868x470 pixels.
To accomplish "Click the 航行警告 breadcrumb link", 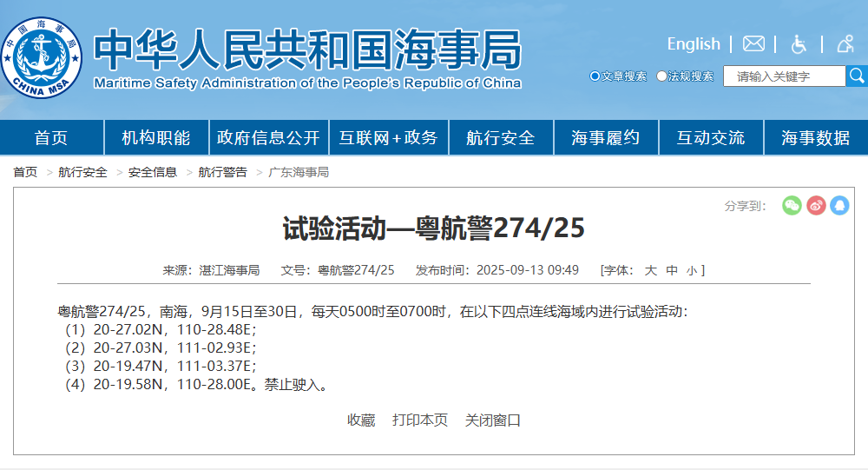I will 223,172.
